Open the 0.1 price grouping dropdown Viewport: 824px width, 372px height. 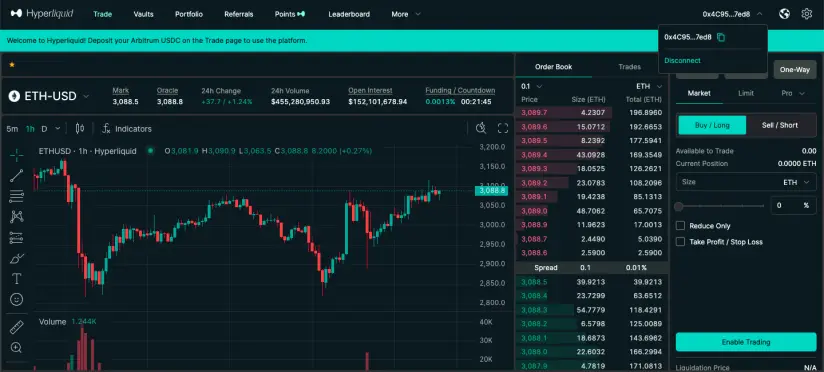(531, 86)
